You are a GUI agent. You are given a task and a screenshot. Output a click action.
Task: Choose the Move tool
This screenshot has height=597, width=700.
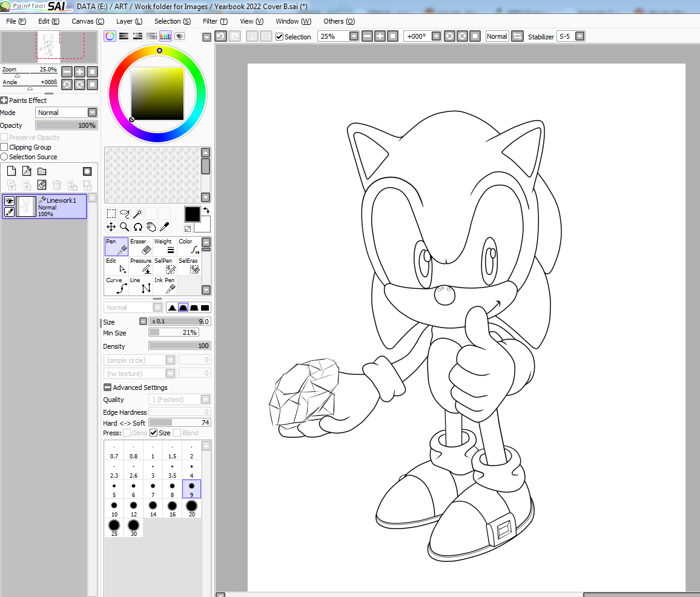pos(111,227)
